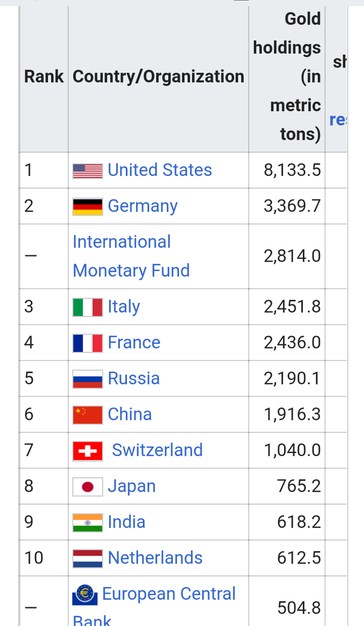Click the European Central Bank euro logo

85,595
